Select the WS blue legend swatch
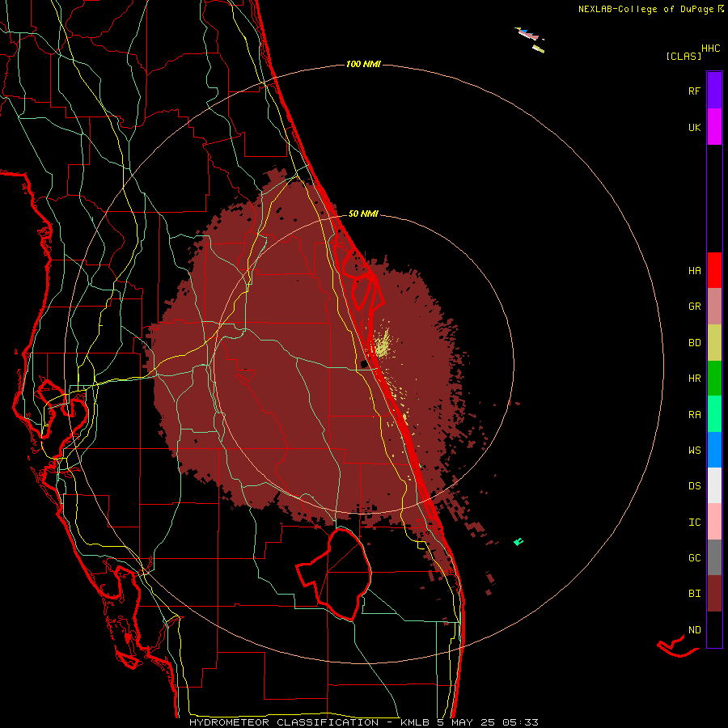The width and height of the screenshot is (728, 728). [714, 450]
